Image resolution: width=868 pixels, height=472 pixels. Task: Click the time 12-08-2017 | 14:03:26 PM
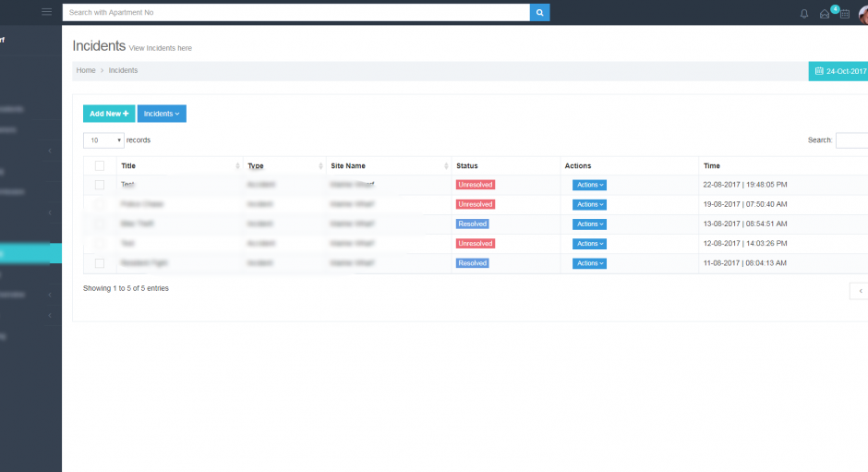point(744,243)
